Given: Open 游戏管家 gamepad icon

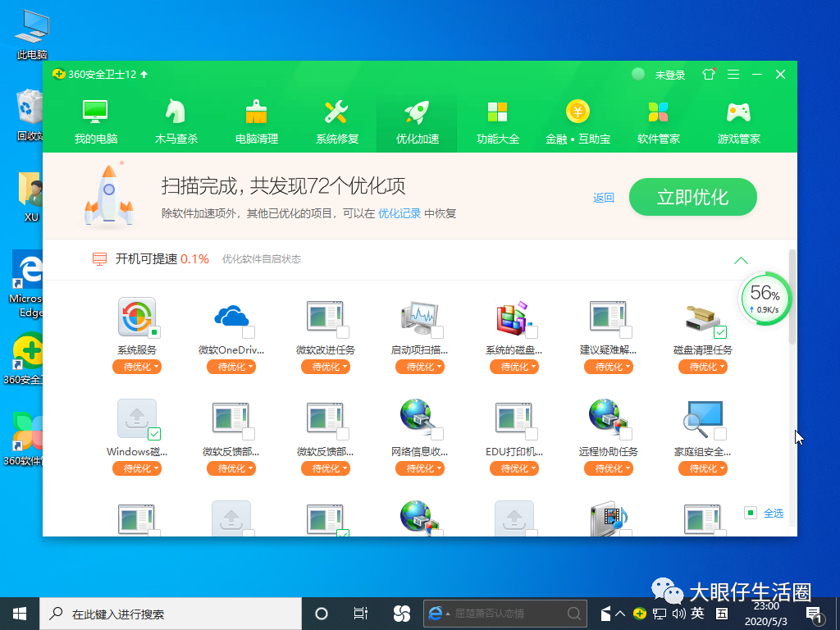Looking at the screenshot, I should (x=739, y=122).
